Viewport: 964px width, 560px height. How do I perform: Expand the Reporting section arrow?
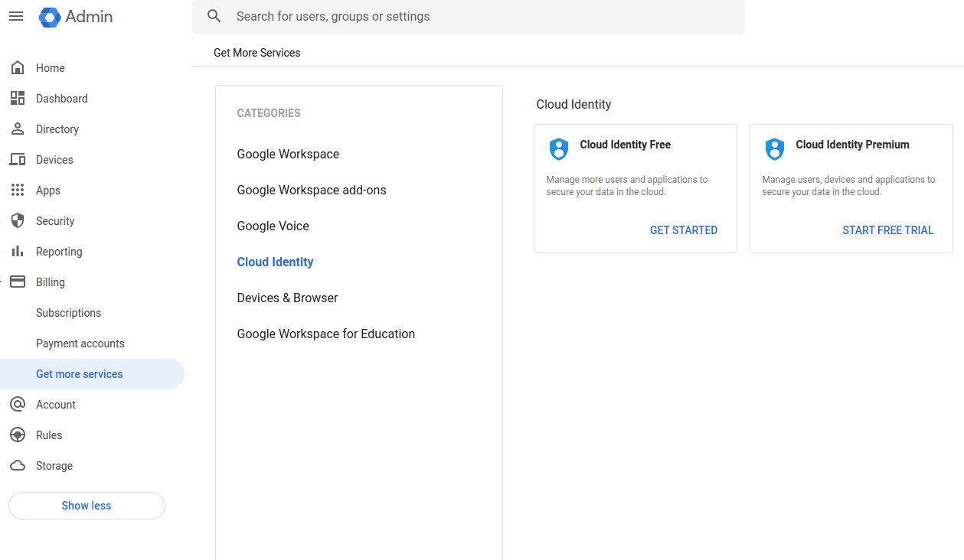point(2,252)
